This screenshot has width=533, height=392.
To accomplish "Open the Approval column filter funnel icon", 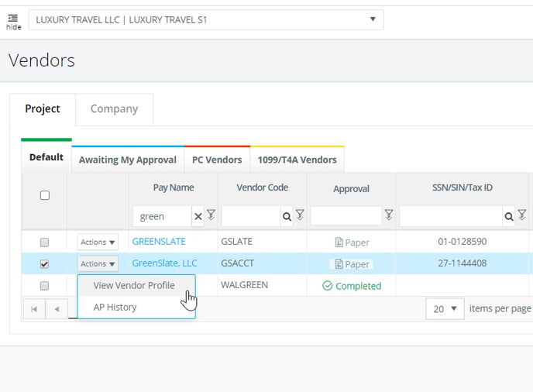I will tap(389, 215).
